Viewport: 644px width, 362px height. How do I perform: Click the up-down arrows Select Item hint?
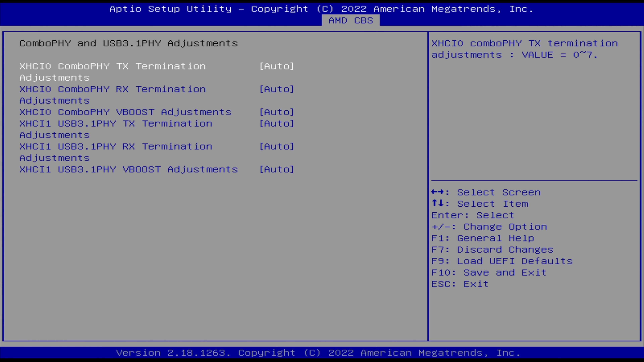(x=480, y=204)
